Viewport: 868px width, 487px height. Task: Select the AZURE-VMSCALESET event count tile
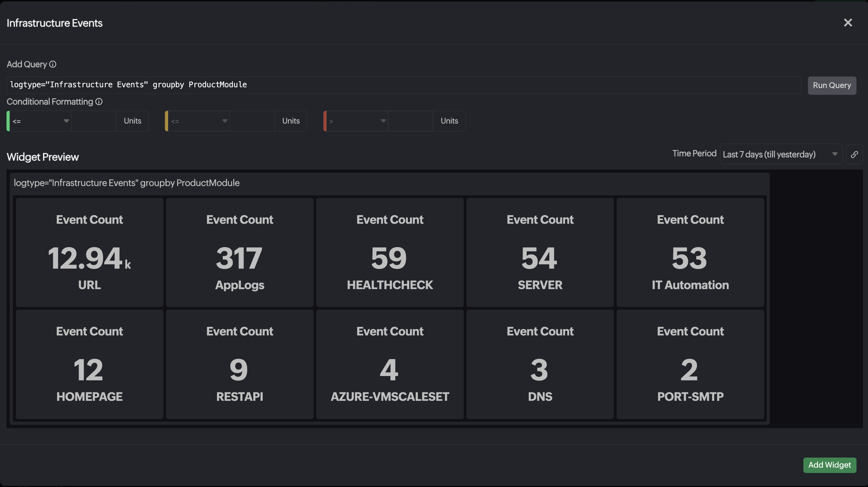(x=390, y=364)
